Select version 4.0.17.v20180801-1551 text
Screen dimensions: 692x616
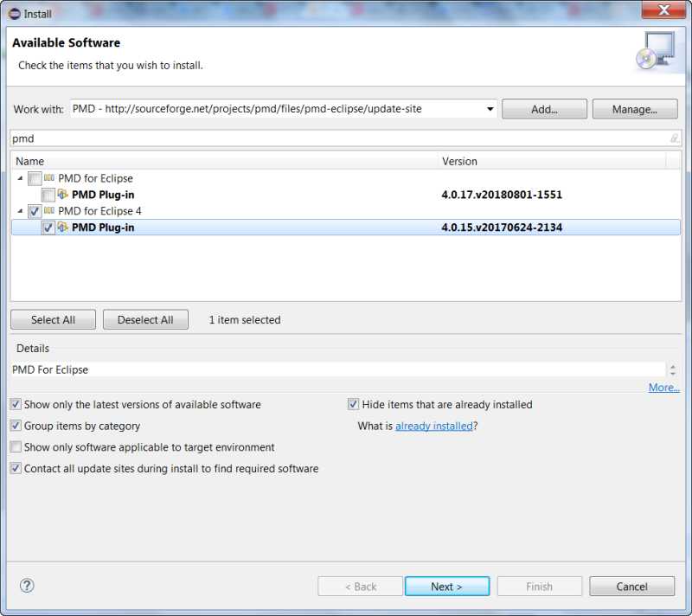click(x=502, y=195)
